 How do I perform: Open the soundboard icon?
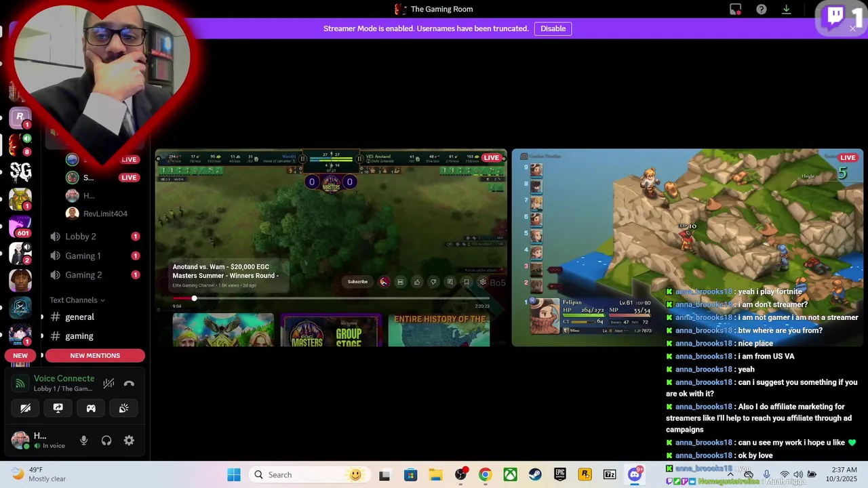click(x=123, y=408)
